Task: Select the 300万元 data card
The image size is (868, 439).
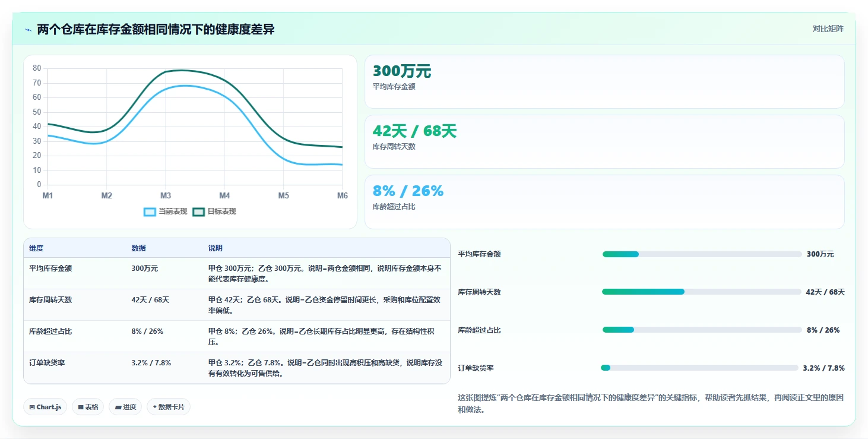Action: (604, 81)
